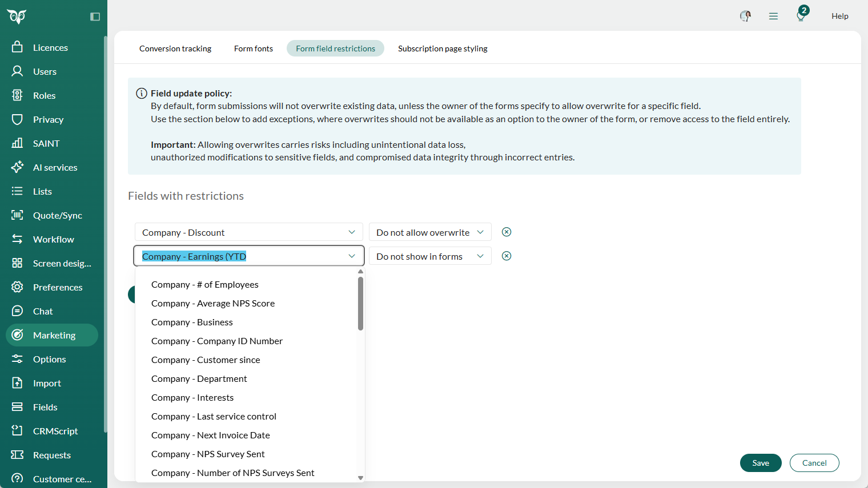Open Requests ticket icon
Viewport: 868px width, 488px height.
17,454
